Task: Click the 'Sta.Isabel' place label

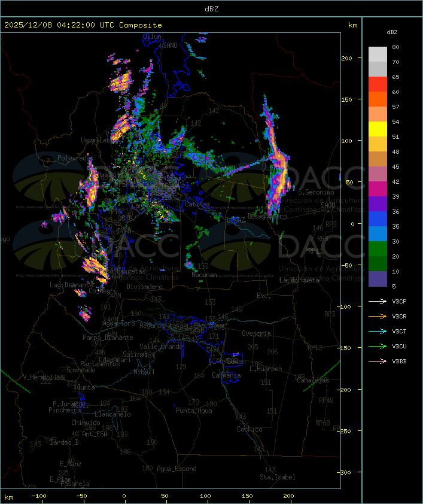Action: tap(278, 477)
